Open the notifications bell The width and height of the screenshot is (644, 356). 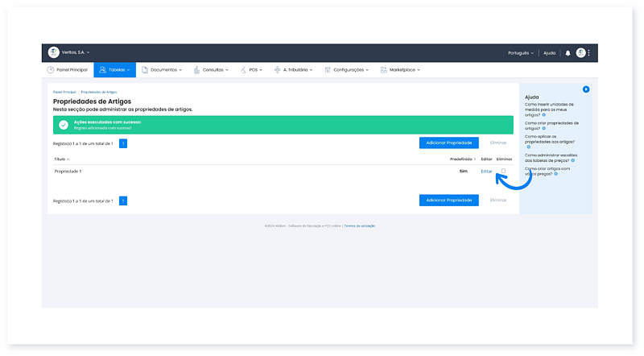point(568,53)
